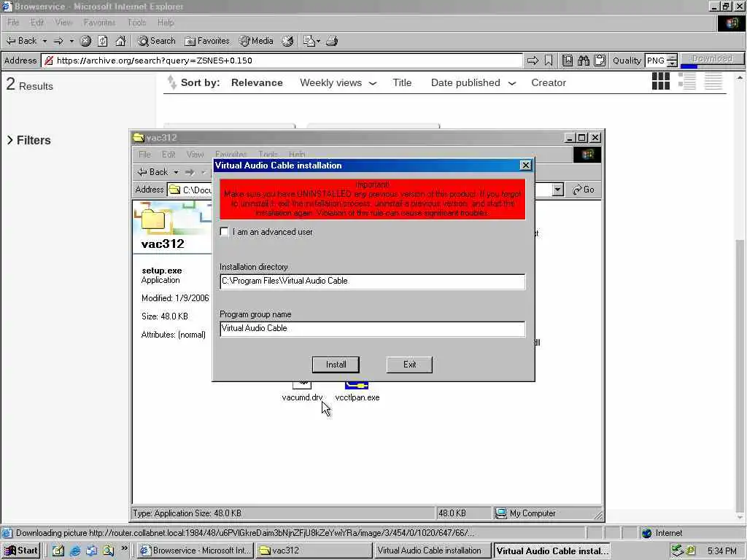Click the framed bookmark page icon
Viewport: 747px width, 560px height.
tap(568, 61)
